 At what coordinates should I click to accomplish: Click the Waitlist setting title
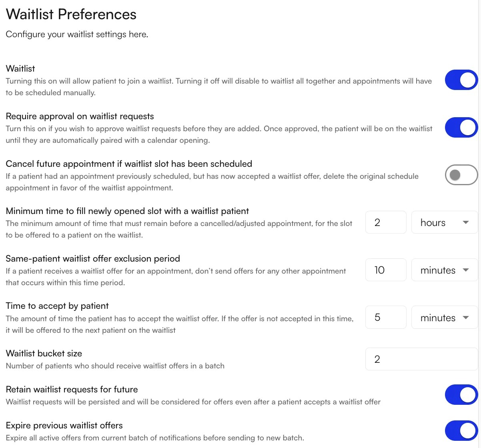click(x=20, y=68)
